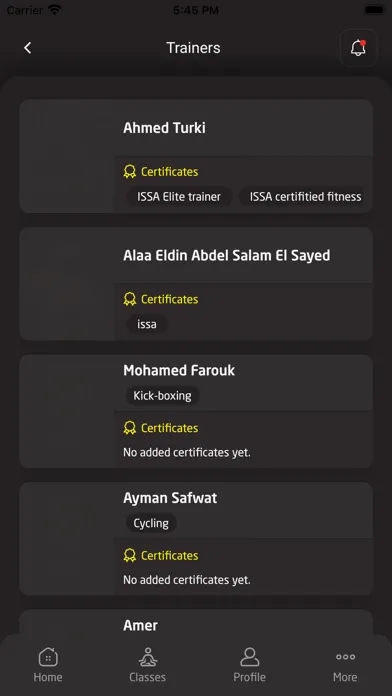Open Alaa Eldin Abdel Salam El Sayed profile

click(196, 284)
